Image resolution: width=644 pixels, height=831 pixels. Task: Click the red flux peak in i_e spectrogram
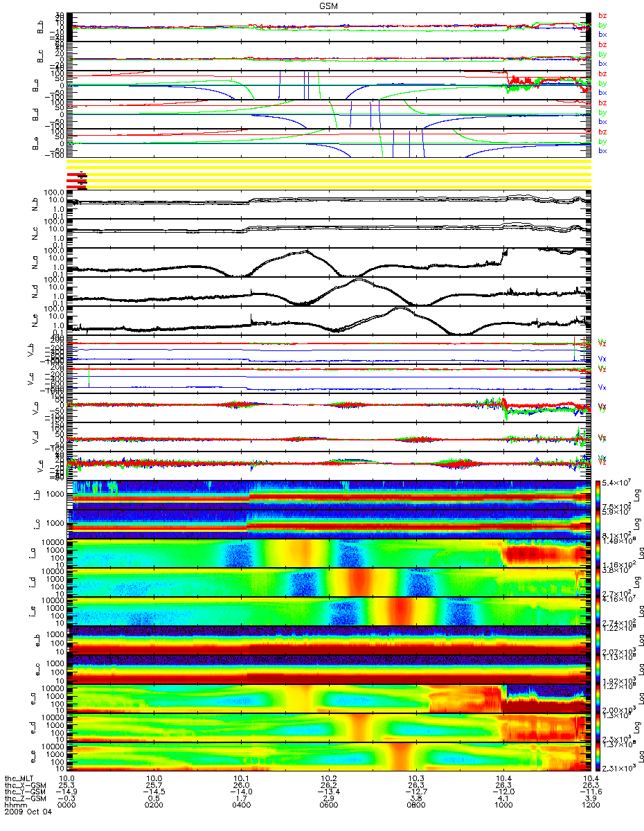click(x=400, y=611)
